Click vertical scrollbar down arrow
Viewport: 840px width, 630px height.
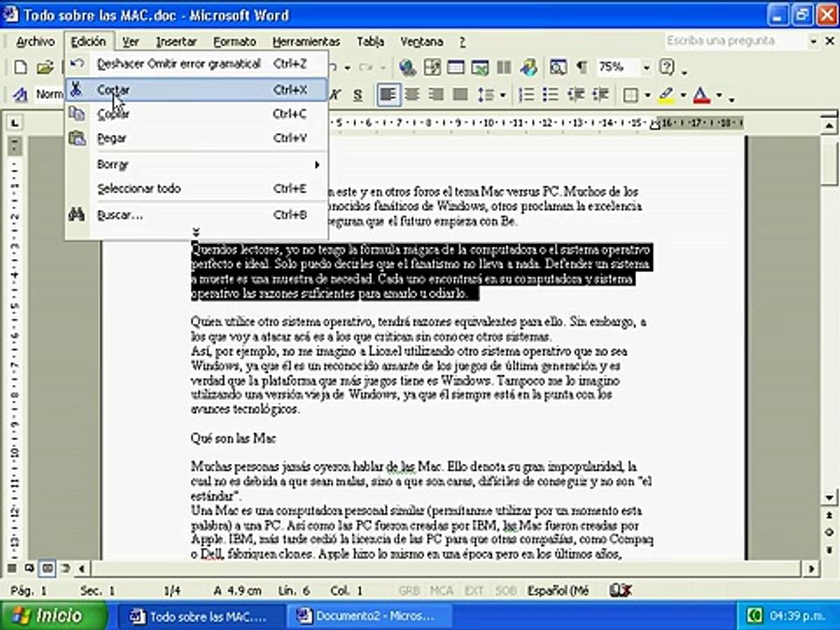829,497
